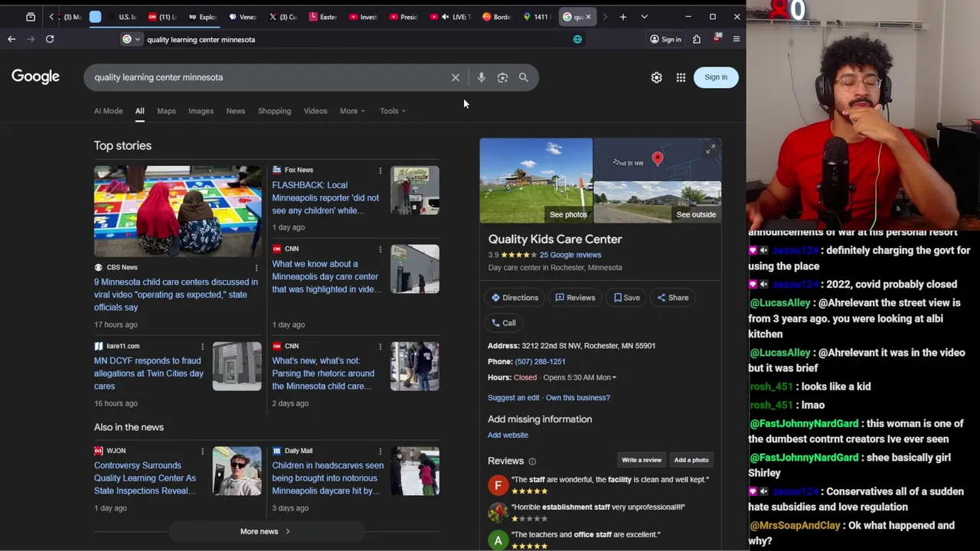Screen dimensions: 980x551
Task: Click See outside street view image
Action: click(696, 214)
